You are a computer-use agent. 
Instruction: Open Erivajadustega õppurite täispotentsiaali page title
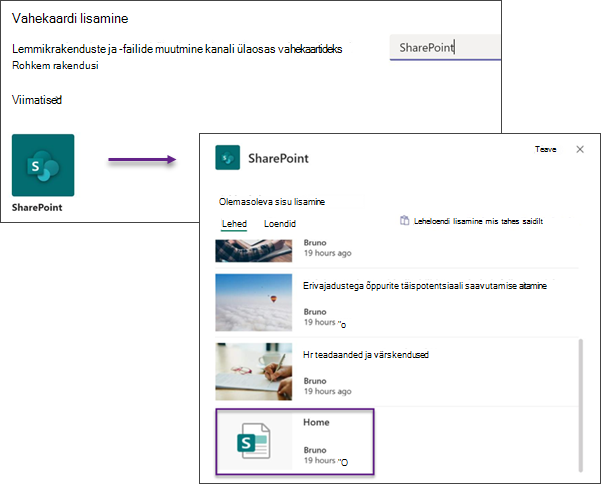(425, 286)
